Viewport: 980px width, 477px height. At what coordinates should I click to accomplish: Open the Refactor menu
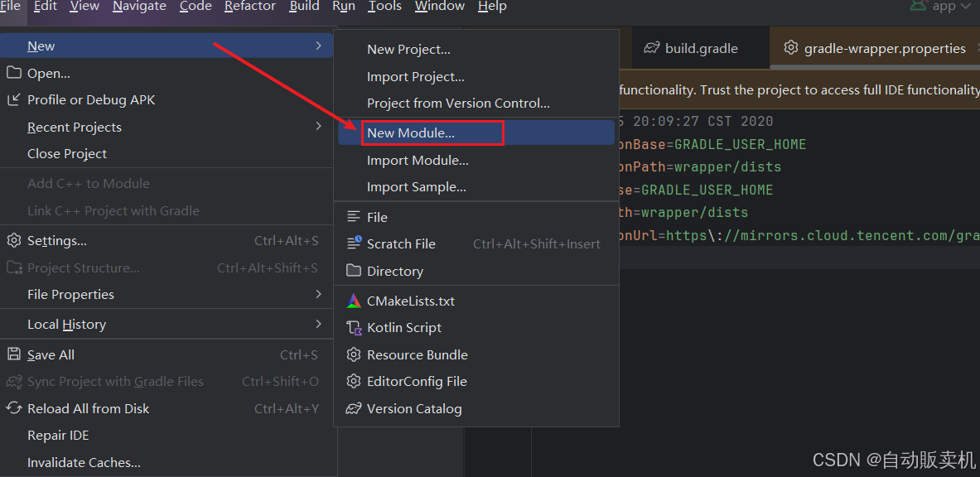(x=250, y=7)
